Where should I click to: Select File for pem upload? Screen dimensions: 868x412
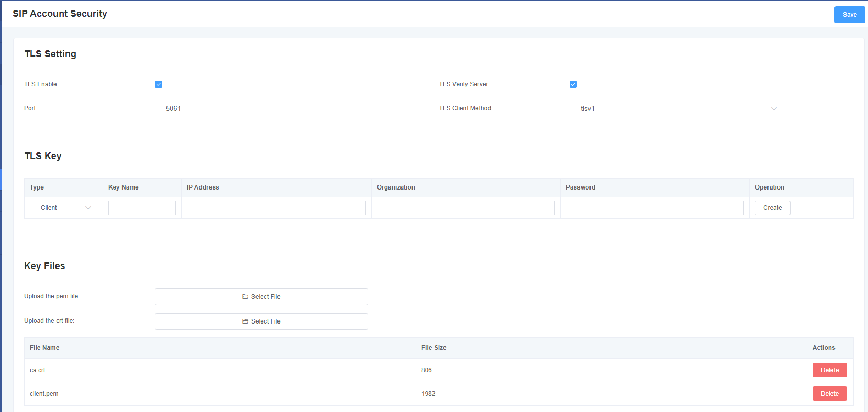coord(261,297)
